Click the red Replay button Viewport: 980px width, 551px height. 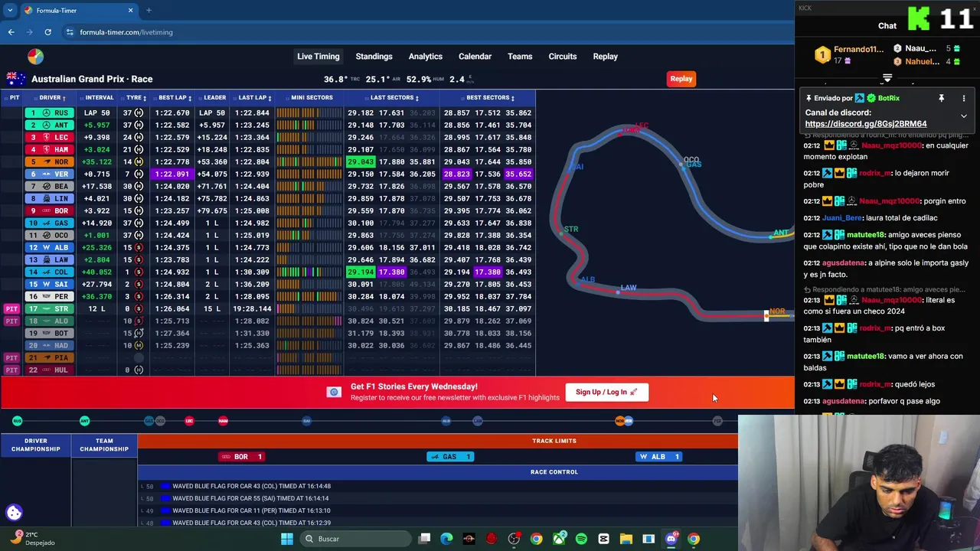tap(681, 79)
